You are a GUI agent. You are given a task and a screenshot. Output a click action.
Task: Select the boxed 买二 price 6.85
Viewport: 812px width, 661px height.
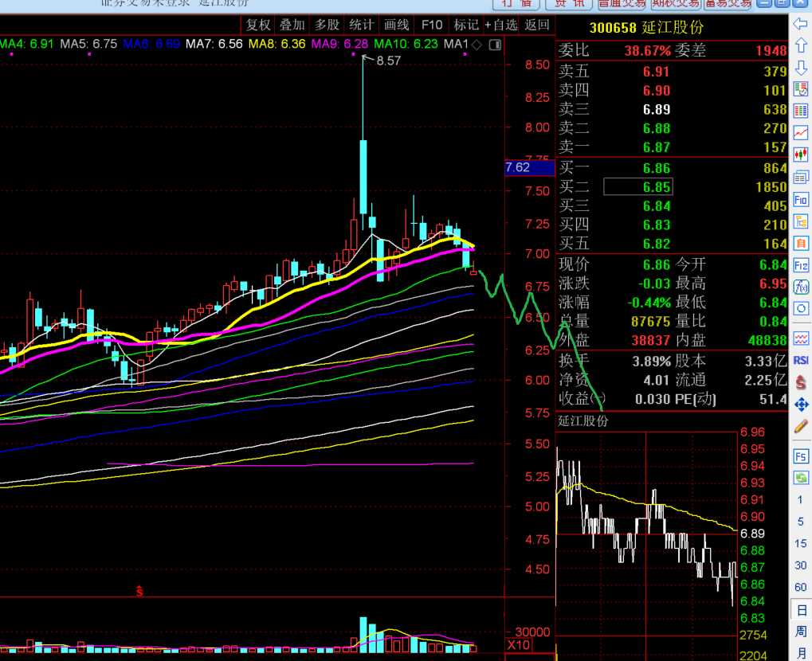click(638, 187)
